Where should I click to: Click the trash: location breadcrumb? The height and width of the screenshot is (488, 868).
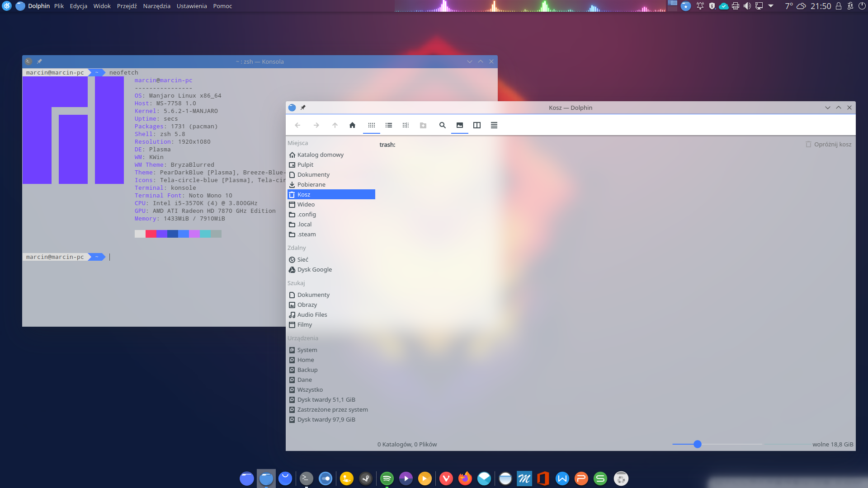387,145
